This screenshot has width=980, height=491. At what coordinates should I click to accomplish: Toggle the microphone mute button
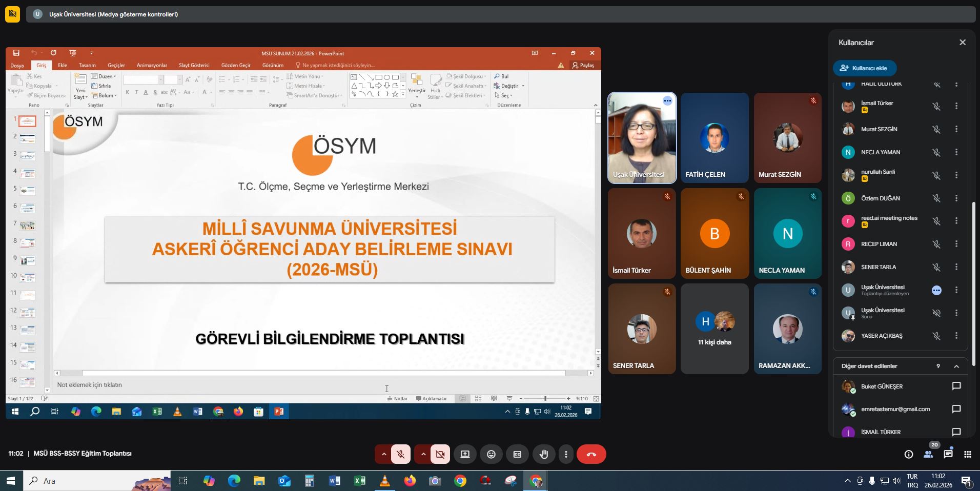click(x=401, y=454)
